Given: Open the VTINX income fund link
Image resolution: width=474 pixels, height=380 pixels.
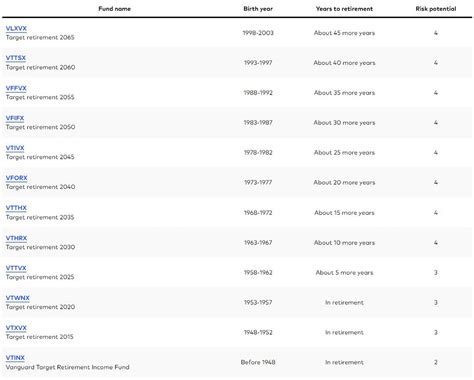Looking at the screenshot, I should 15,358.
